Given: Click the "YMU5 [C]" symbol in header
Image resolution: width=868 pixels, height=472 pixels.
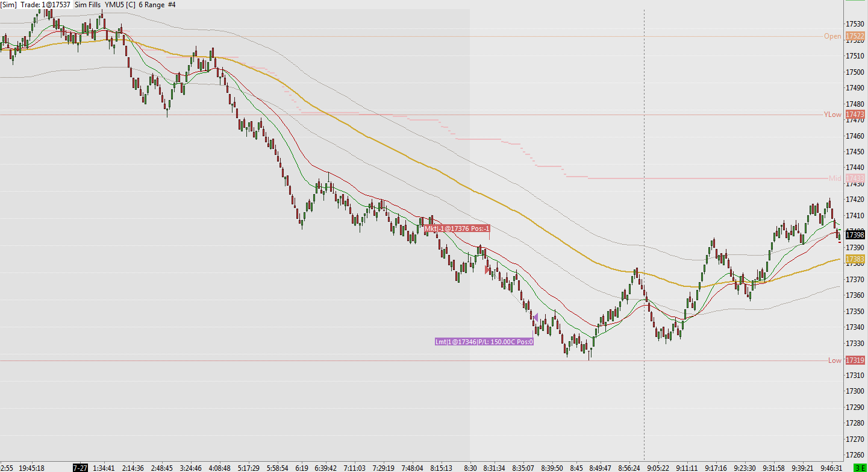Looking at the screenshot, I should click(x=120, y=4).
